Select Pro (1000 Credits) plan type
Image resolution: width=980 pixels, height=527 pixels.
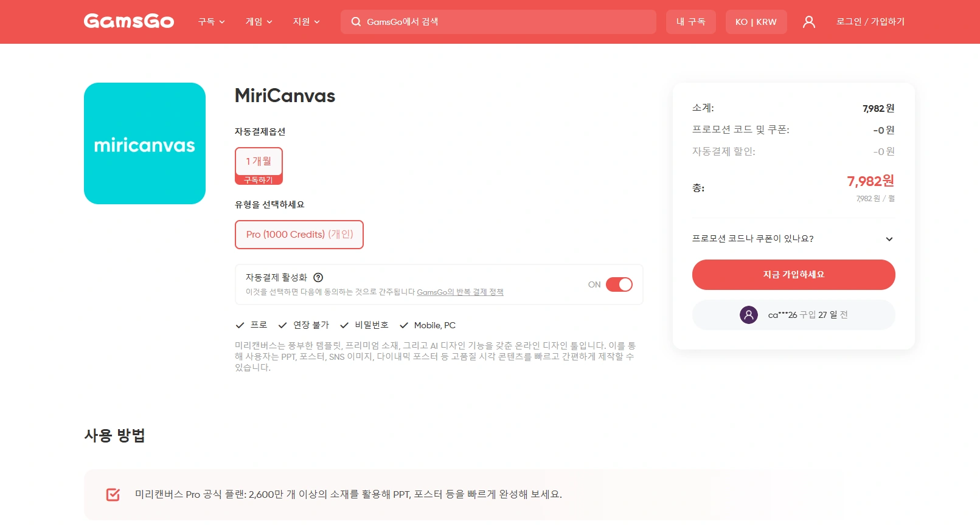click(x=299, y=235)
